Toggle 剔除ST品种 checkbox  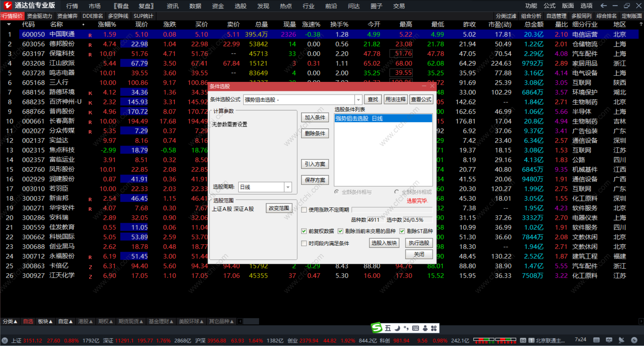pyautogui.click(x=402, y=231)
